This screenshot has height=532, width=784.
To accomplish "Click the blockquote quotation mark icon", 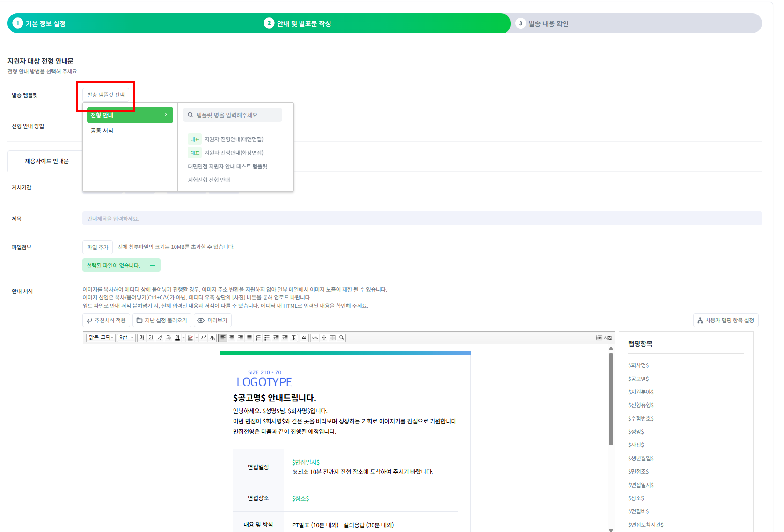I will (304, 338).
